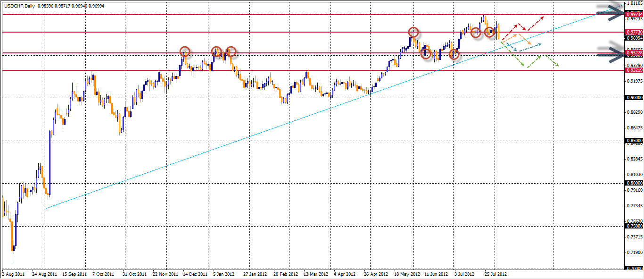Select the red 0.99734 price label
Screen dimensions: 644x279
coord(634,15)
